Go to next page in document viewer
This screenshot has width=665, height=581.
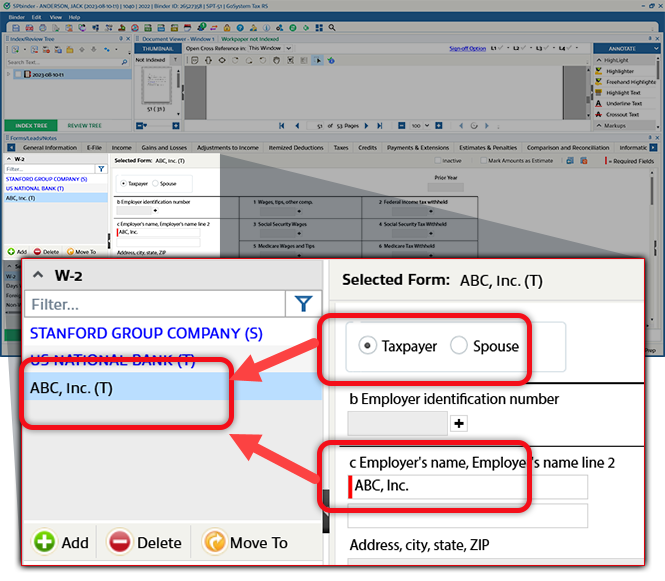tap(366, 126)
